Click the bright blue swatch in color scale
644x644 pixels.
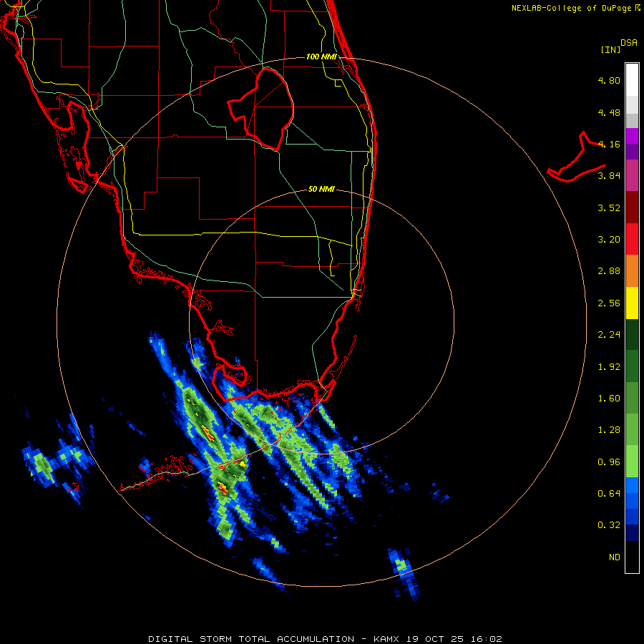click(x=632, y=485)
